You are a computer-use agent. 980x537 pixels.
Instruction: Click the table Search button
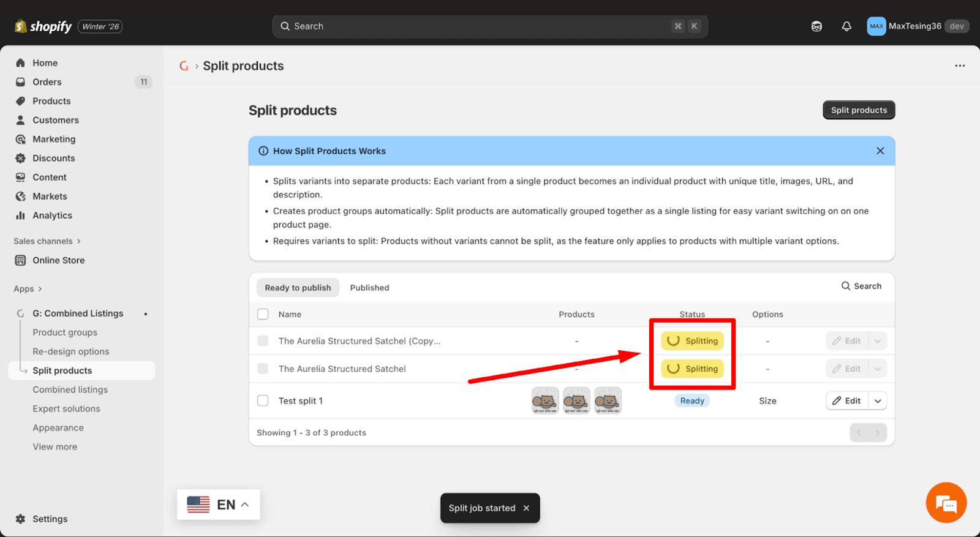pyautogui.click(x=861, y=286)
